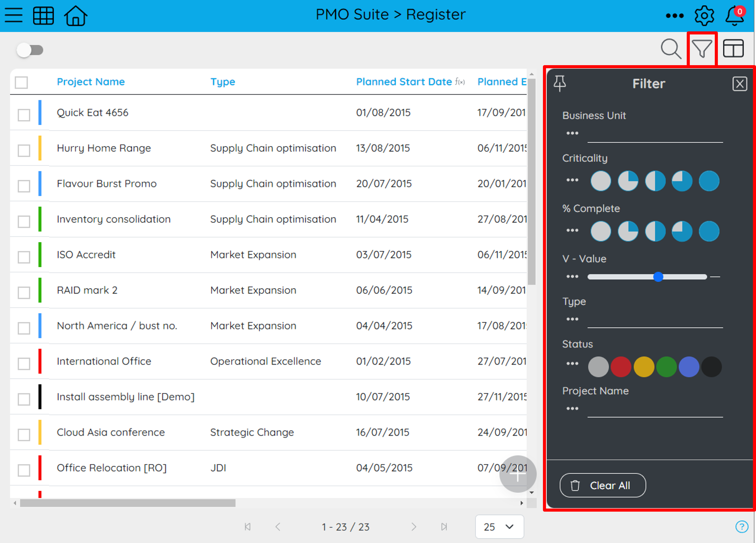Screen dimensions: 756x543
Task: Open Business Unit filter options dots
Action: pos(572,133)
